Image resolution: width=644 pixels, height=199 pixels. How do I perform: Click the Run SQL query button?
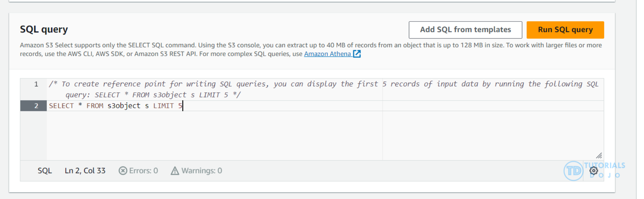tap(565, 30)
